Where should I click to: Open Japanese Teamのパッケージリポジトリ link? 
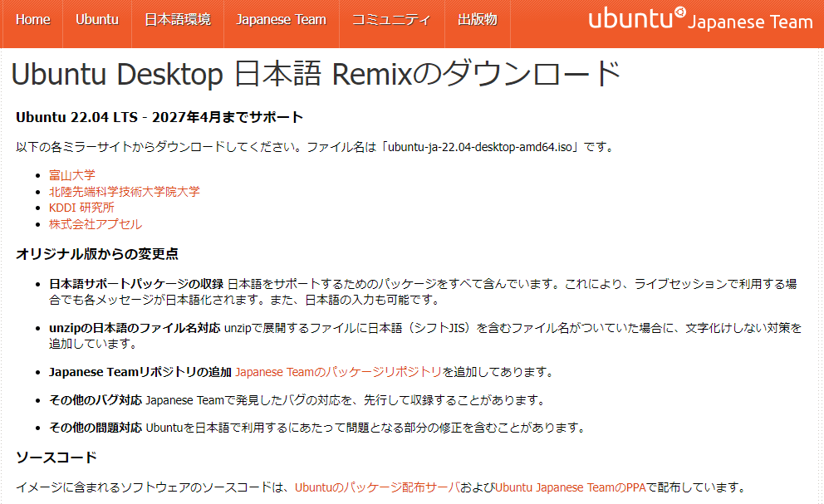tap(338, 372)
